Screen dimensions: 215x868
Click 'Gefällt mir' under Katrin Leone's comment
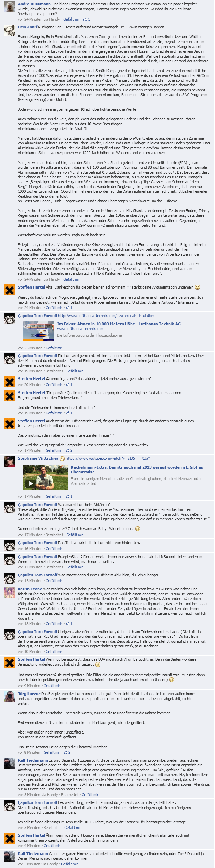coord(54,624)
